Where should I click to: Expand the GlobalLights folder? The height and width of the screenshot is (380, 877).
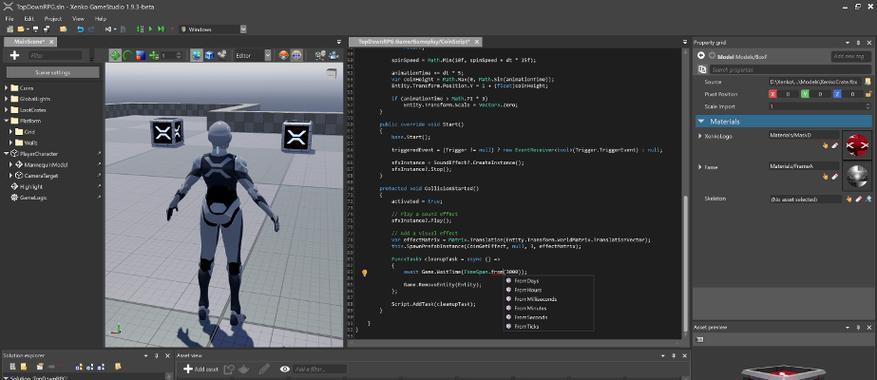[x=7, y=99]
